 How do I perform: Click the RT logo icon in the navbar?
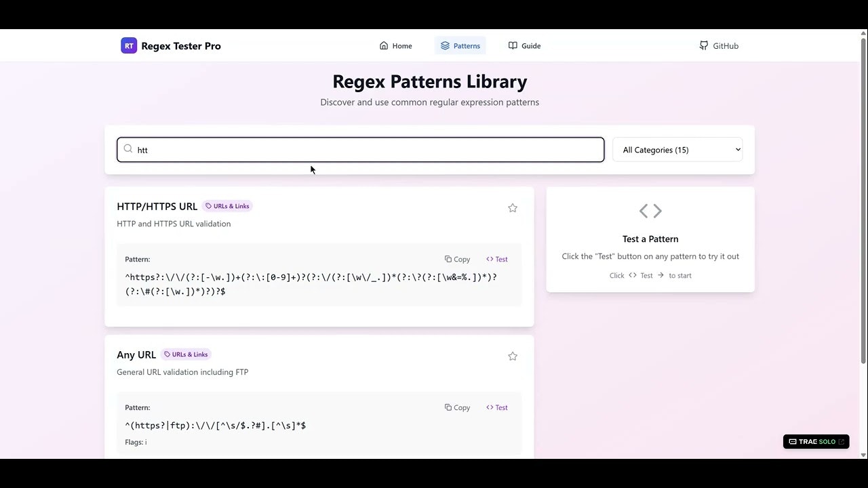coord(129,45)
